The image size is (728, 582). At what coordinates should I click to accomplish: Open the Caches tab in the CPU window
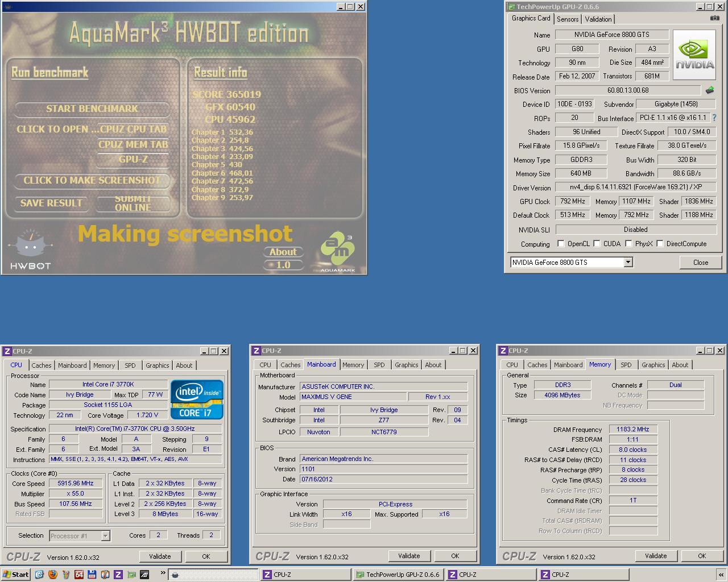click(x=41, y=365)
